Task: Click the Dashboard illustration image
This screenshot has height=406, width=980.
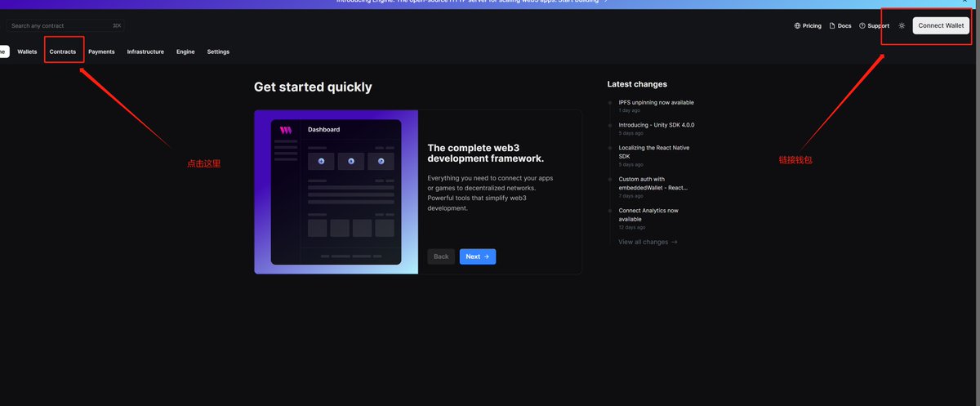Action: click(x=336, y=192)
